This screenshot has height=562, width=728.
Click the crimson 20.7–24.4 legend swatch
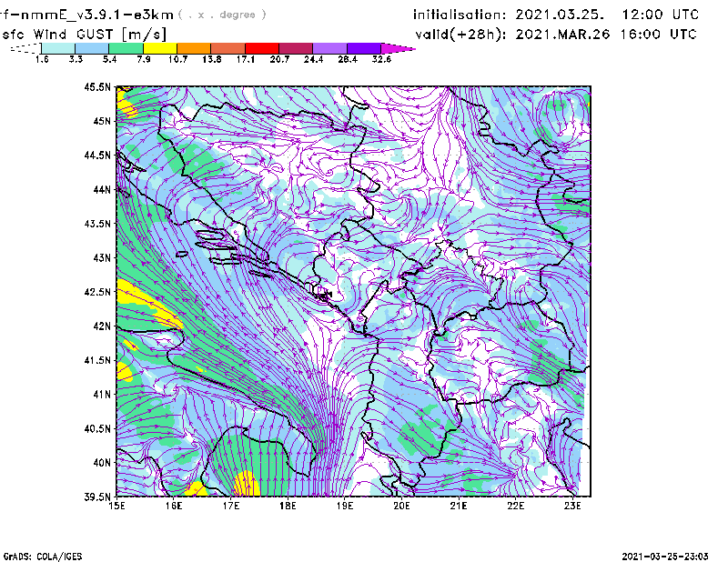click(297, 48)
